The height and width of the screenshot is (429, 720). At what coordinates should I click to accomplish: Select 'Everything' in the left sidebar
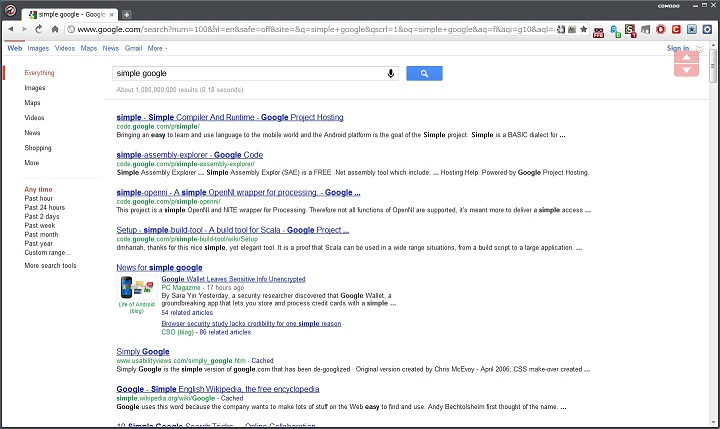[39, 73]
